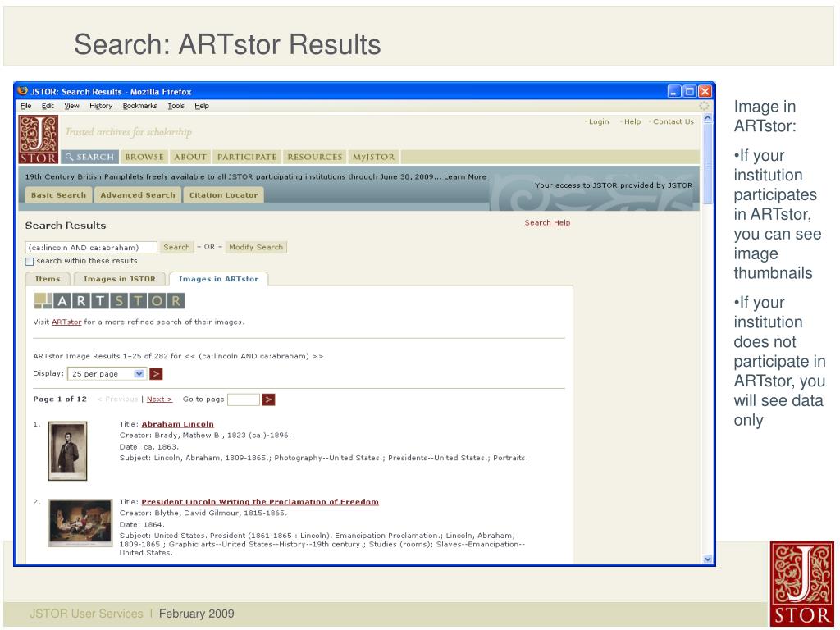This screenshot has height=630, width=840.
Task: Click the ARTstor logo banner
Action: tap(109, 300)
